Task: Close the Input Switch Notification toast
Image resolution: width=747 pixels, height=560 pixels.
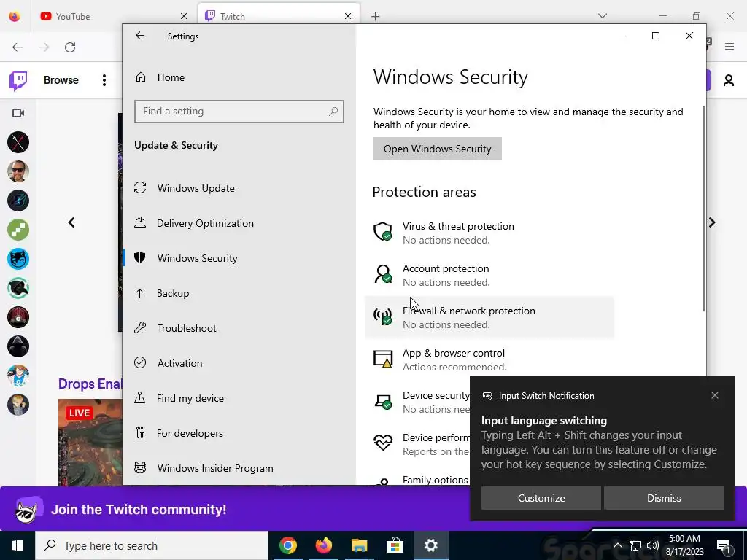Action: (x=715, y=395)
